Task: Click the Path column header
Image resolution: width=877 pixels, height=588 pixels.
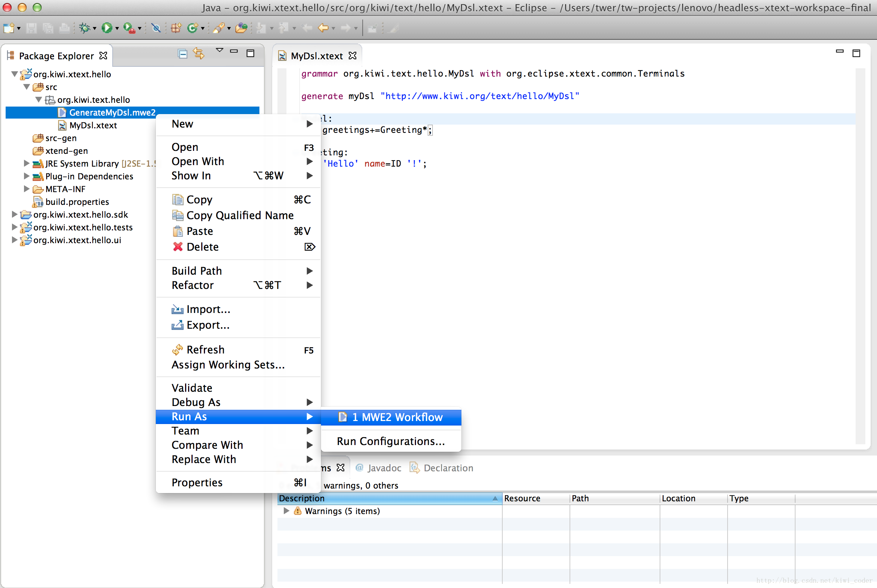Action: point(615,498)
